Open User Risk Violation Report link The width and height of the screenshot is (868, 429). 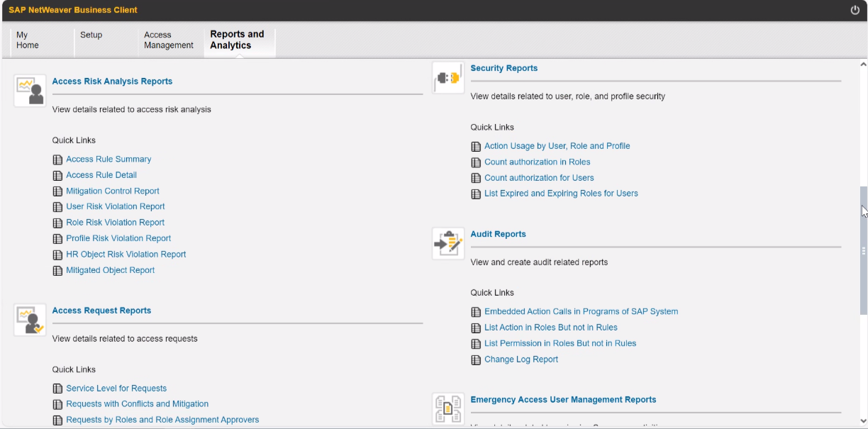click(115, 206)
